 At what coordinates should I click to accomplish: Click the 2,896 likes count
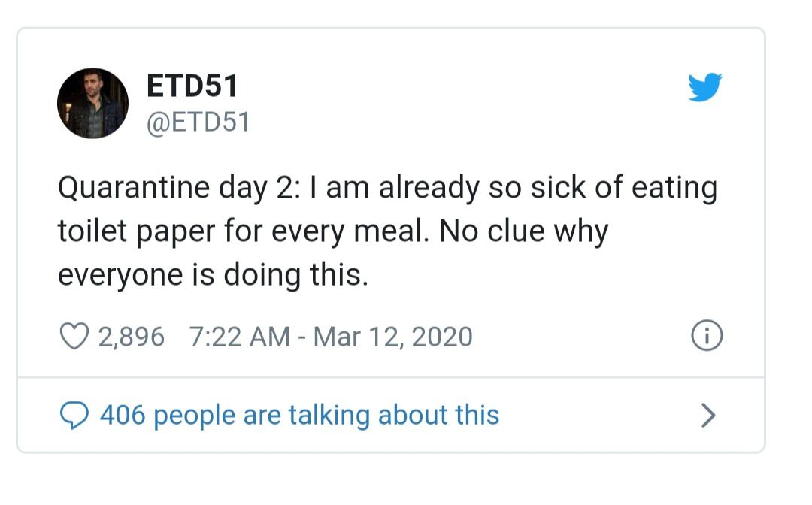pyautogui.click(x=131, y=337)
